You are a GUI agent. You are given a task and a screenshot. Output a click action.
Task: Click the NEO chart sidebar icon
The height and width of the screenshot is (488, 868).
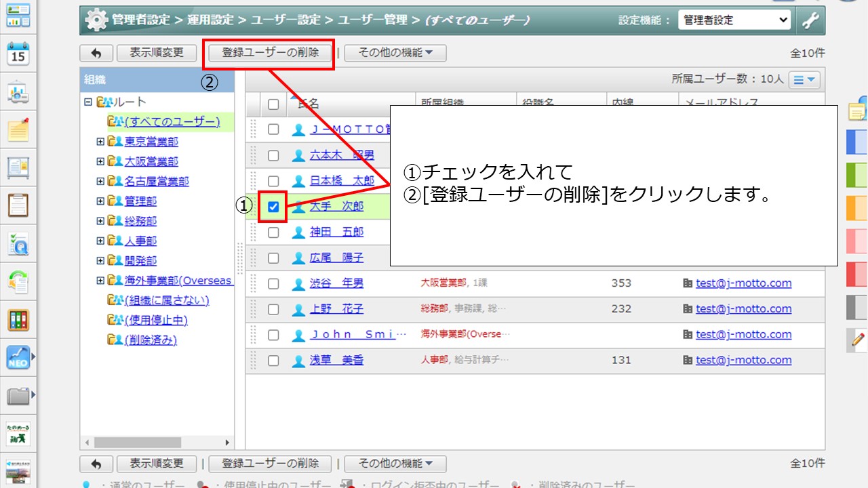click(18, 357)
